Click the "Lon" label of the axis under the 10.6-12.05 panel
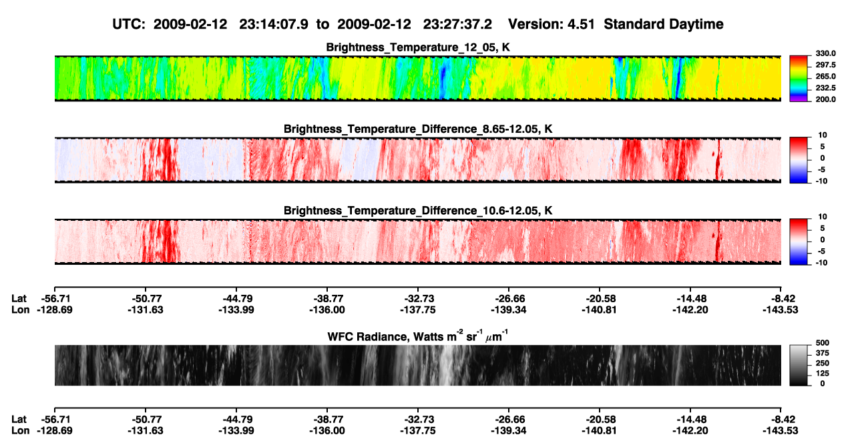868x445 pixels. [20, 310]
